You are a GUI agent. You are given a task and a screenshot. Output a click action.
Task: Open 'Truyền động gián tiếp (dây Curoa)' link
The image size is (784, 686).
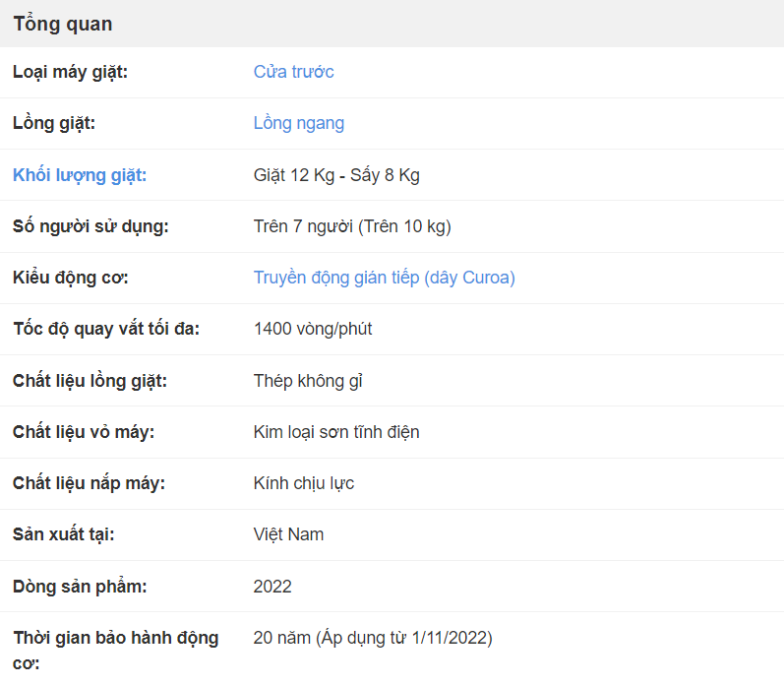point(384,278)
